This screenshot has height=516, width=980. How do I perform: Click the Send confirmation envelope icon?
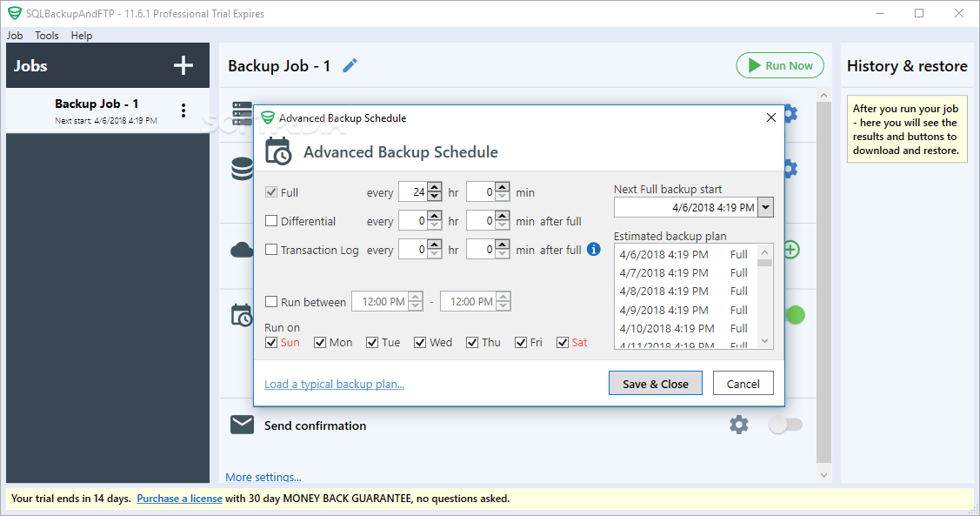[241, 425]
